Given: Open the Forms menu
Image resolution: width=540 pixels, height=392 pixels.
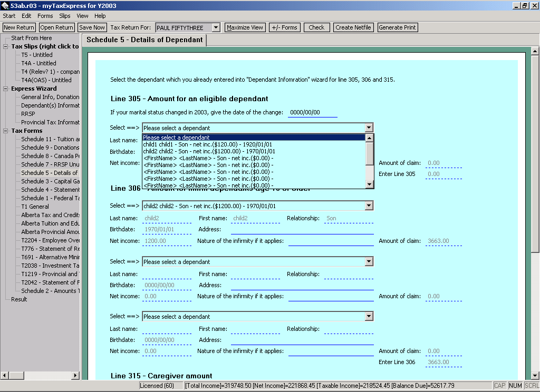Looking at the screenshot, I should click(x=45, y=16).
